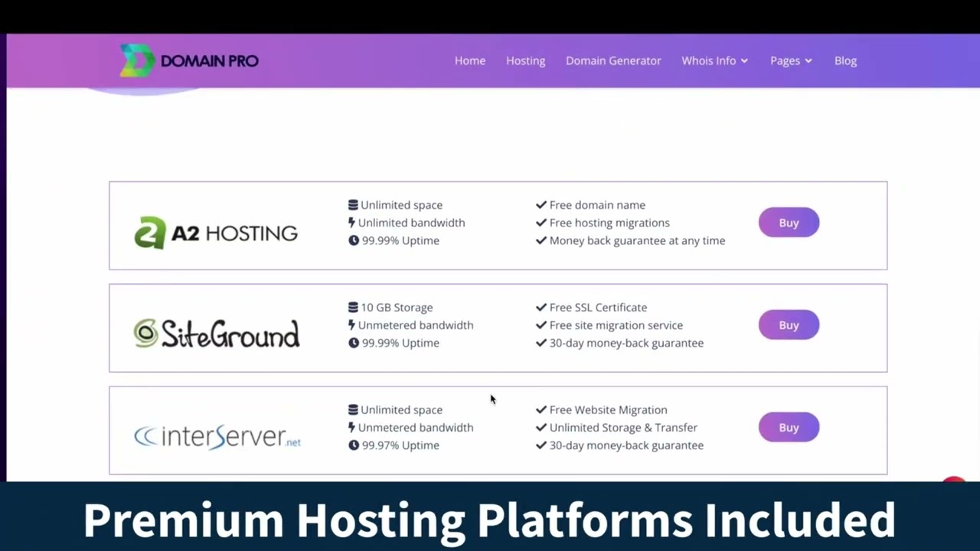Select the '99.97% Uptime' text

click(400, 445)
